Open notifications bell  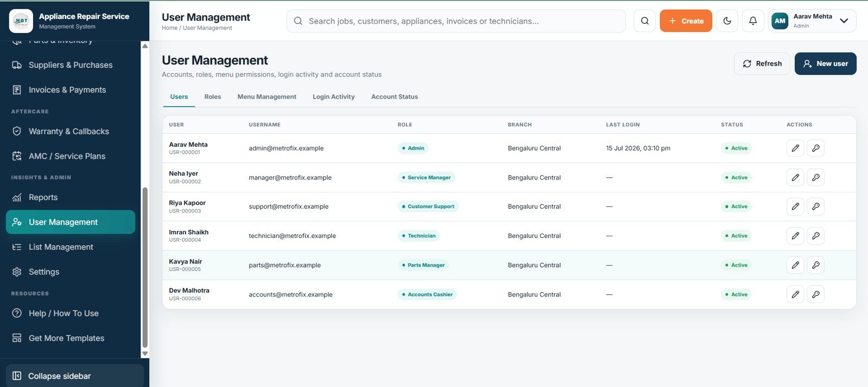point(753,21)
